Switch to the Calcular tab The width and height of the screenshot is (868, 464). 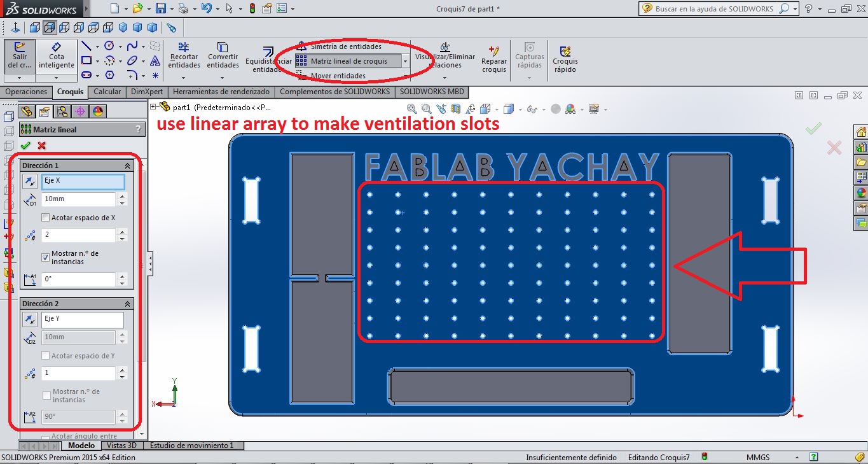pos(107,92)
